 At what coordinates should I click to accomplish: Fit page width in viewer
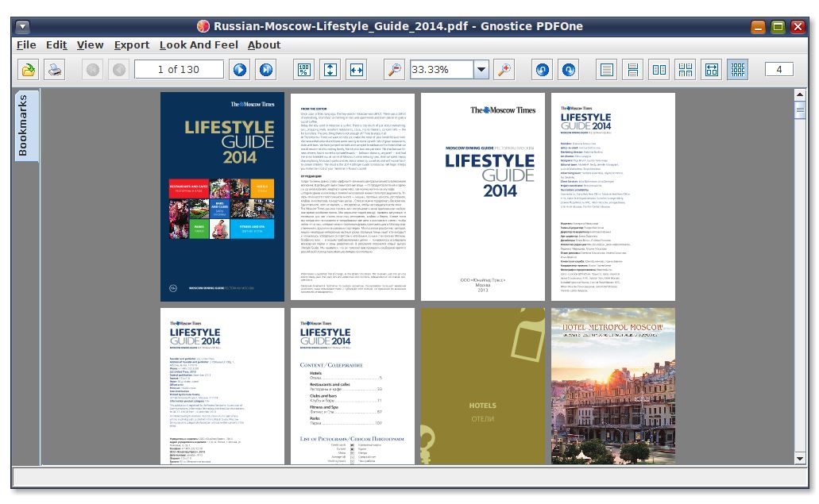coord(357,69)
